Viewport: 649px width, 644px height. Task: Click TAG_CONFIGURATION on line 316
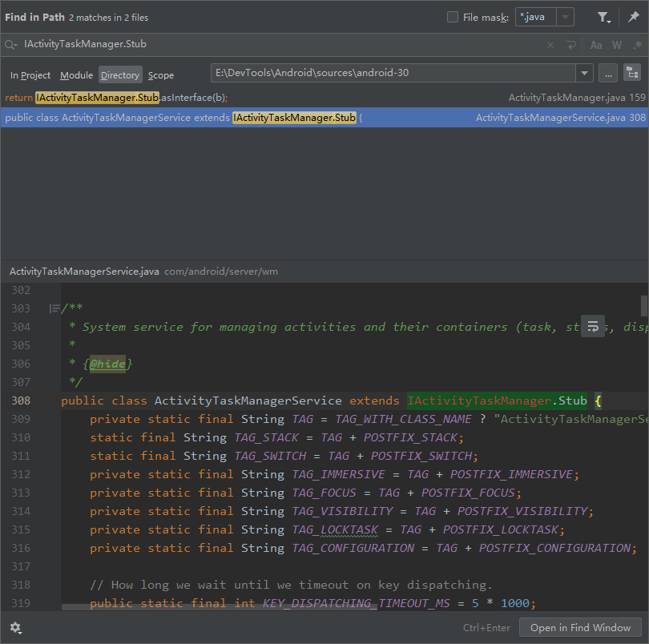[x=353, y=549]
